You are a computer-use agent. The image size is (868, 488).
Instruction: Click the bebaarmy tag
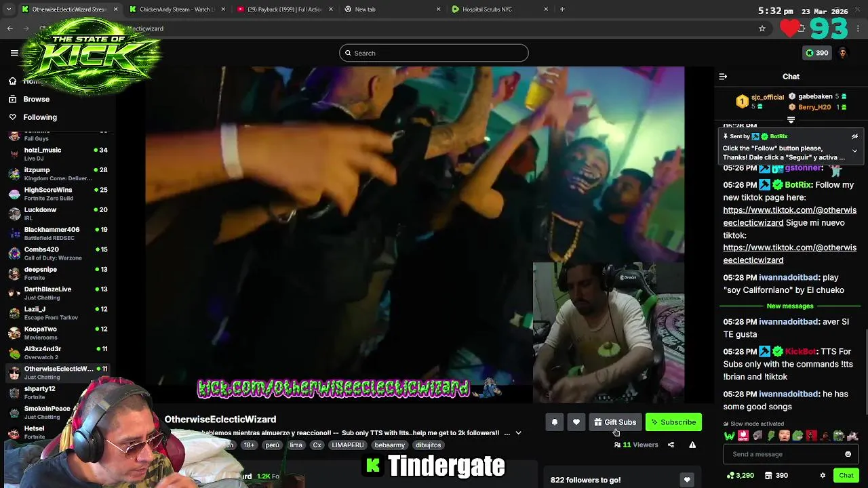click(389, 445)
